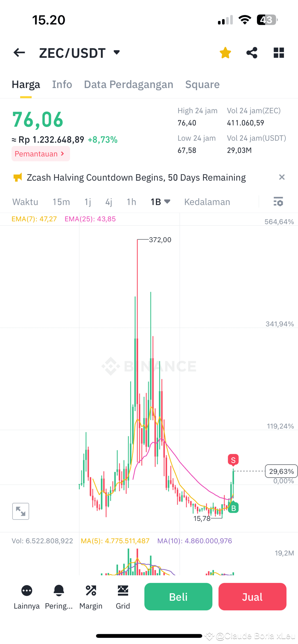Open the trading layout grid icon top right
Viewport: 298px width, 644px height.
pos(279,52)
